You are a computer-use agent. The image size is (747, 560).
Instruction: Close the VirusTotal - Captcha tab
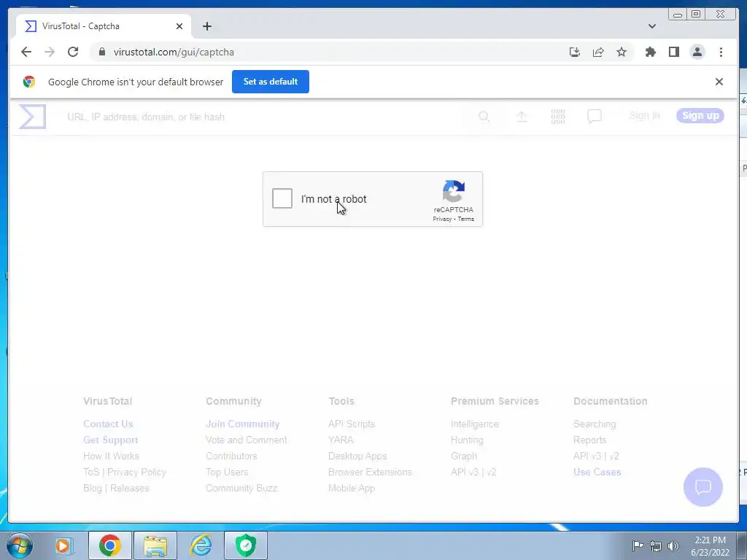pyautogui.click(x=179, y=26)
